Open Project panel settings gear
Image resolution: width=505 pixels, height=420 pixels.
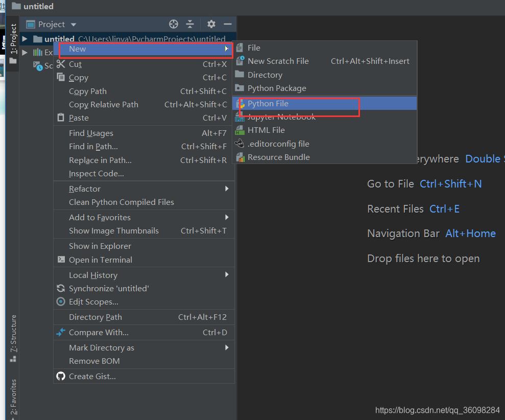pos(211,24)
